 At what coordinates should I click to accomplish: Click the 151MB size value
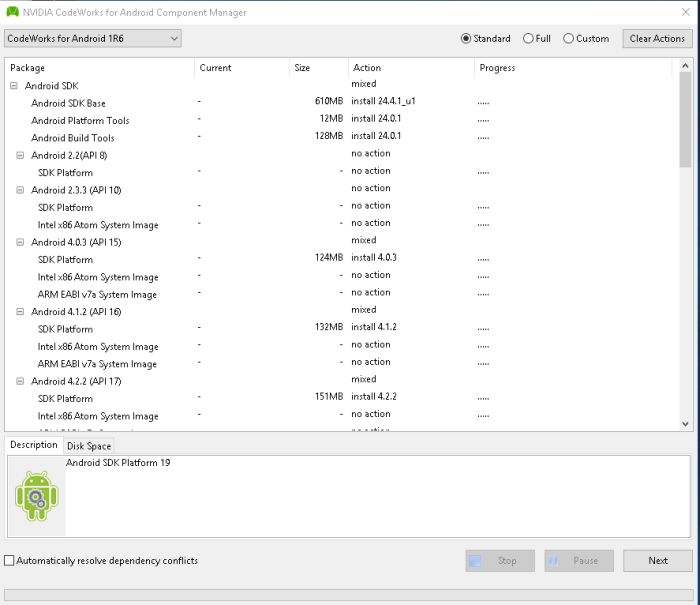point(329,396)
